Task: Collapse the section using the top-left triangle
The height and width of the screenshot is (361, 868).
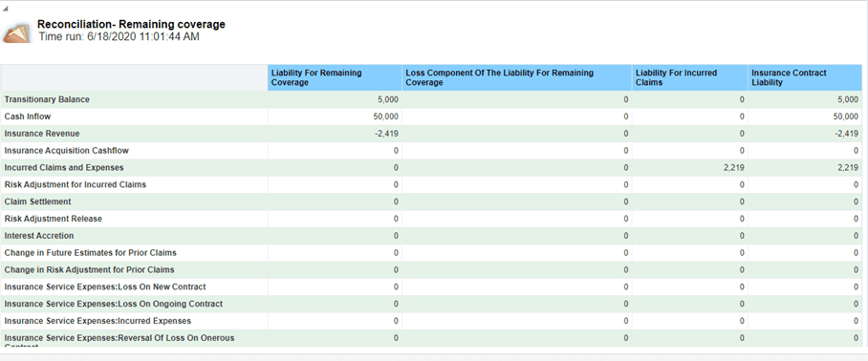Action: [x=6, y=10]
